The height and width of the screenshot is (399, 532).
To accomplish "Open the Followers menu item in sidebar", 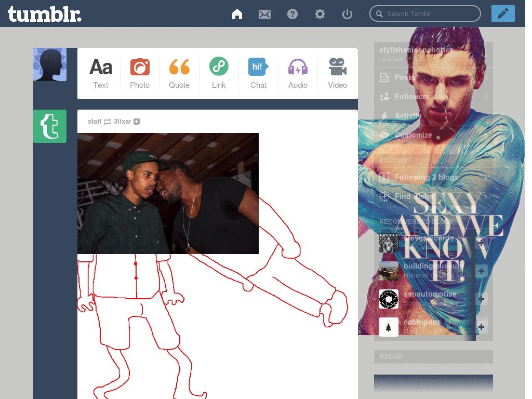I will 412,97.
